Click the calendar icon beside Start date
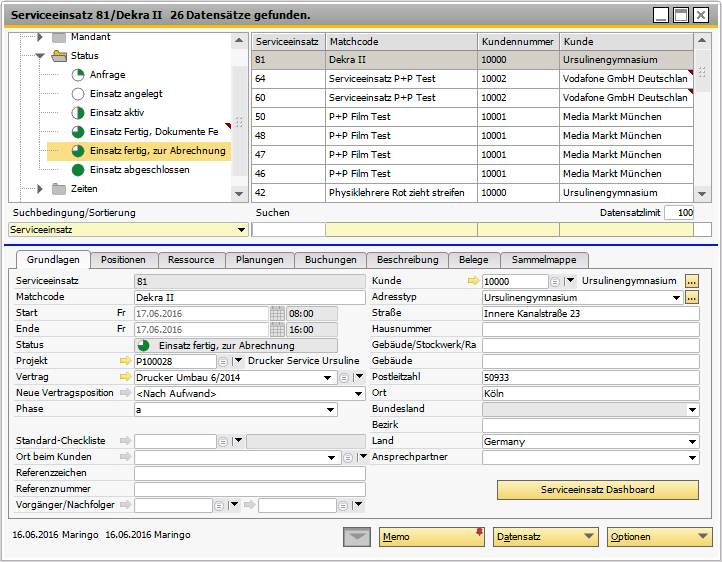The height and width of the screenshot is (562, 722). 277,313
